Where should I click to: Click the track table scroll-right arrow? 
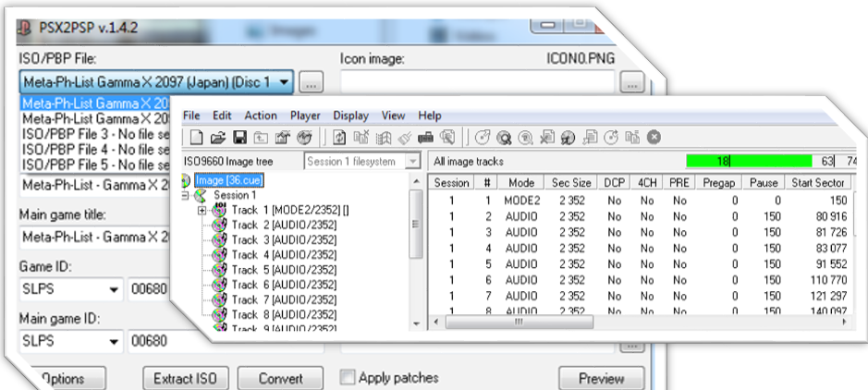[x=845, y=322]
